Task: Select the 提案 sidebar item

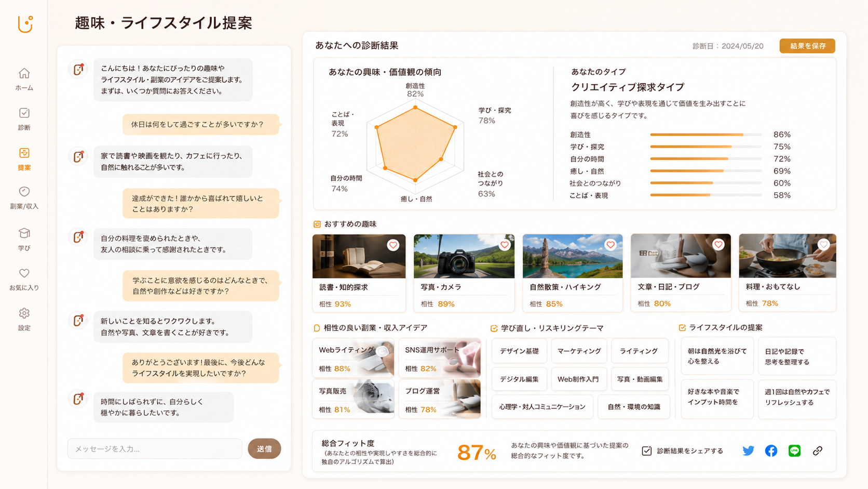Action: pyautogui.click(x=24, y=159)
